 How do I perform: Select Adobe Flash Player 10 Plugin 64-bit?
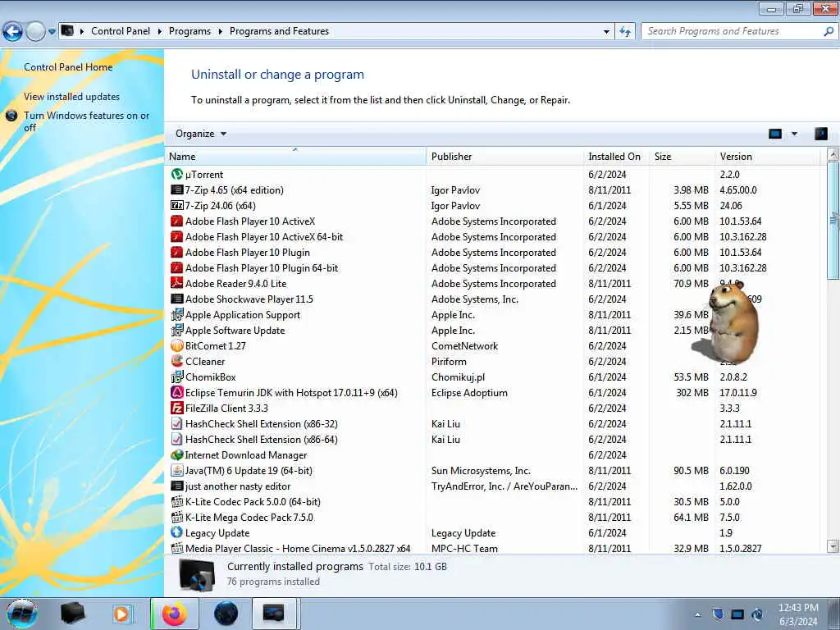click(x=493, y=268)
